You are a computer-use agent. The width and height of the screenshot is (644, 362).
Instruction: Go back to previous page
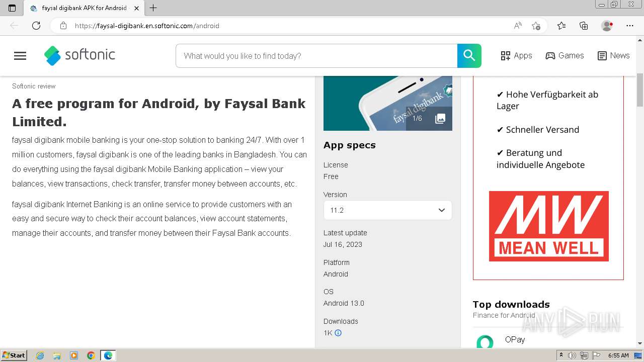[14, 26]
